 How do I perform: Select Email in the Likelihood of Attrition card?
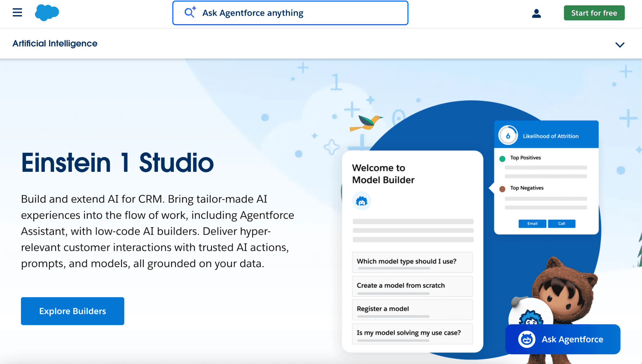pyautogui.click(x=532, y=224)
